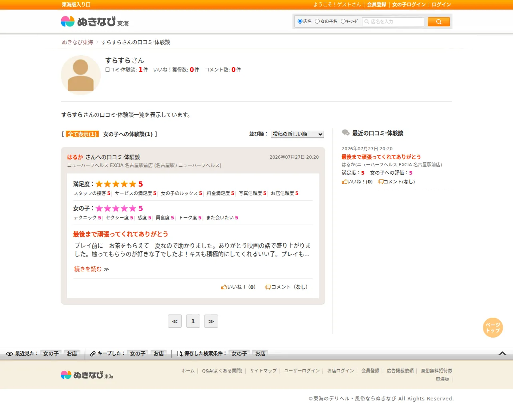Click sidebar date 2026年07月27日 20:20
This screenshot has width=513, height=420.
click(367, 149)
